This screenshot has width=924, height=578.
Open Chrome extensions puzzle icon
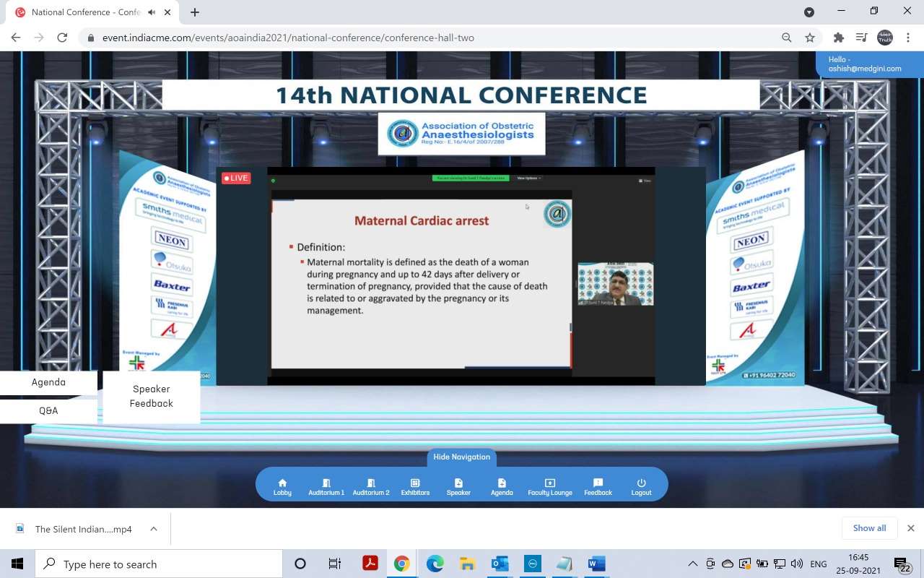[839, 38]
